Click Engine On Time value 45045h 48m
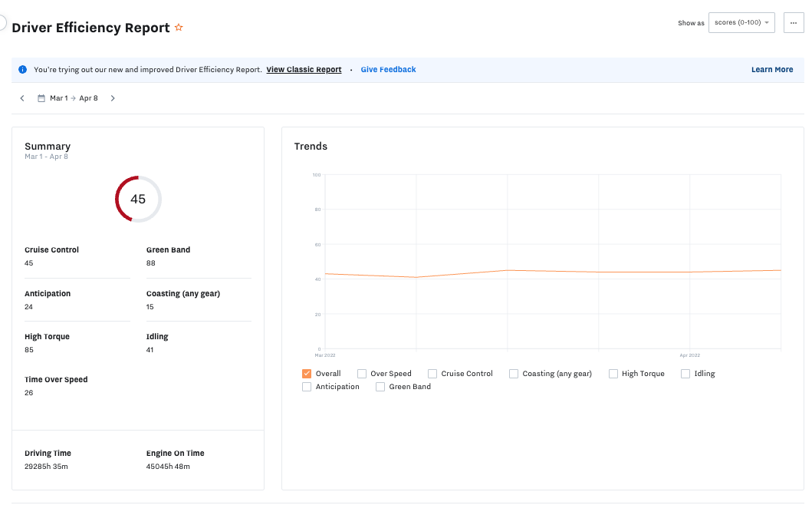 pyautogui.click(x=168, y=467)
